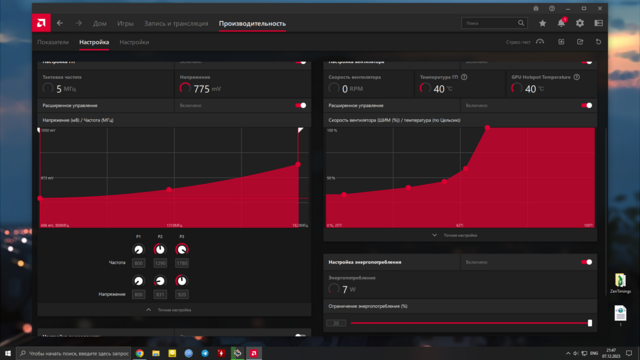Click the search magnifier icon

click(x=521, y=23)
